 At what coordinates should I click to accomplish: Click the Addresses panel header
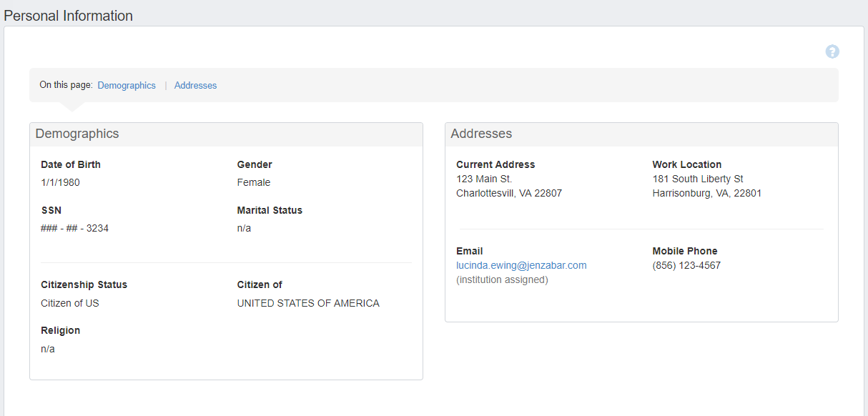click(x=481, y=134)
